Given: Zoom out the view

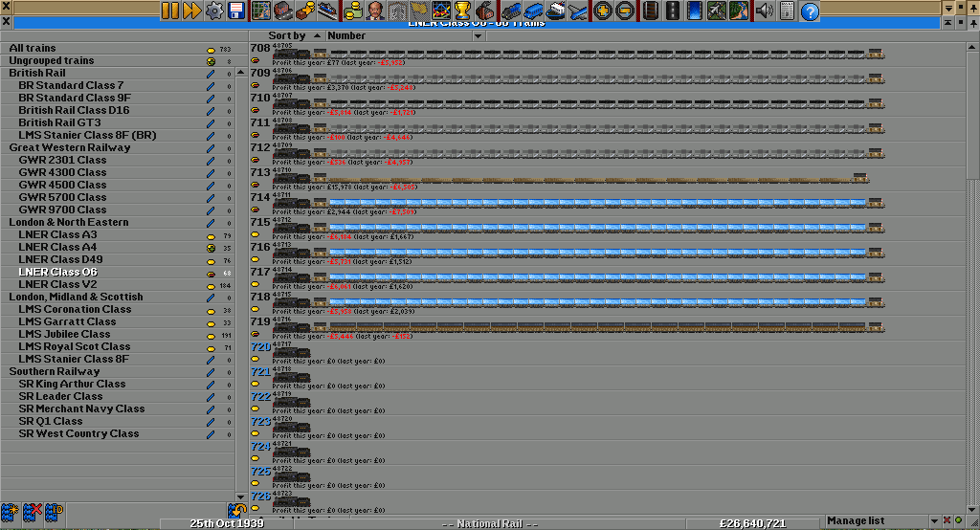Looking at the screenshot, I should (624, 11).
